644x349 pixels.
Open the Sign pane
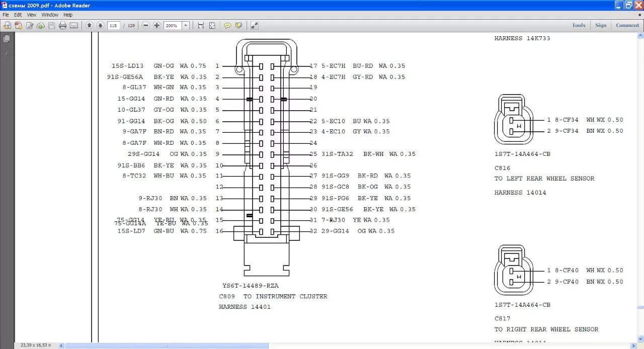[601, 25]
